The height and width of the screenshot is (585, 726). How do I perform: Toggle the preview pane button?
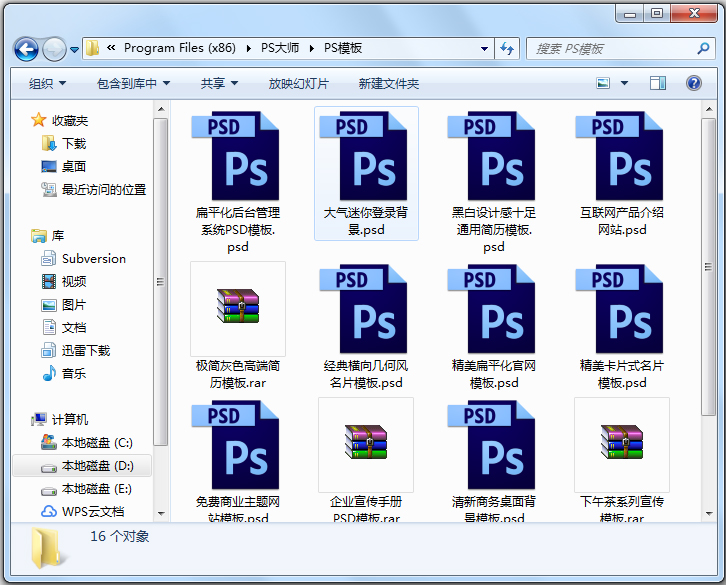pos(658,83)
